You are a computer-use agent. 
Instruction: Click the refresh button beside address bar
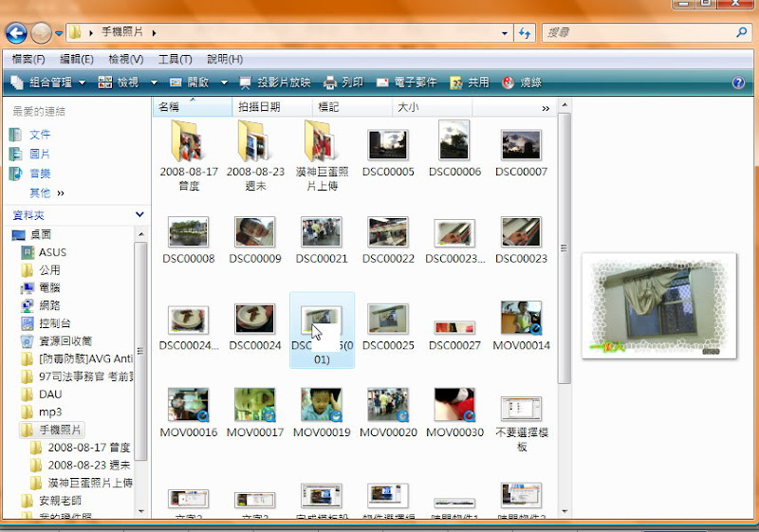click(x=525, y=33)
